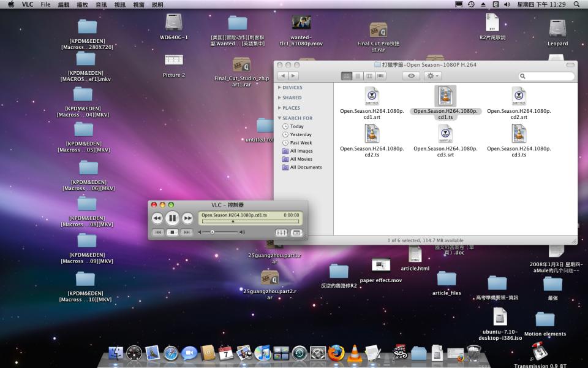Open the VLC application menu
The width and height of the screenshot is (588, 368).
click(28, 4)
